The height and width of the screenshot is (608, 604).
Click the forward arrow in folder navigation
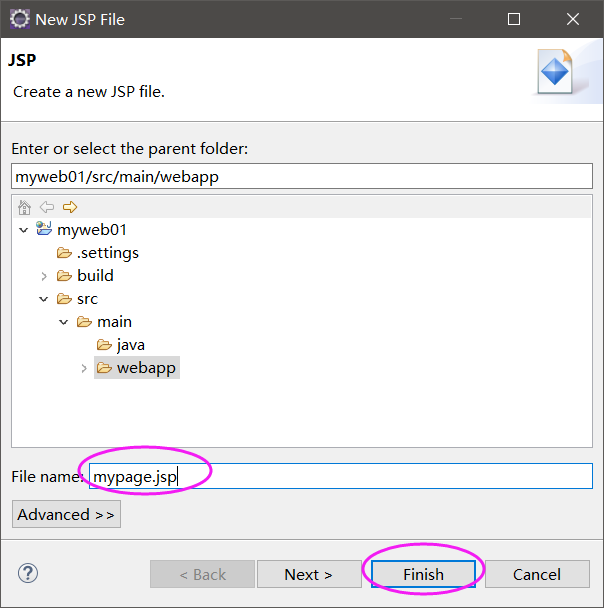click(x=70, y=207)
